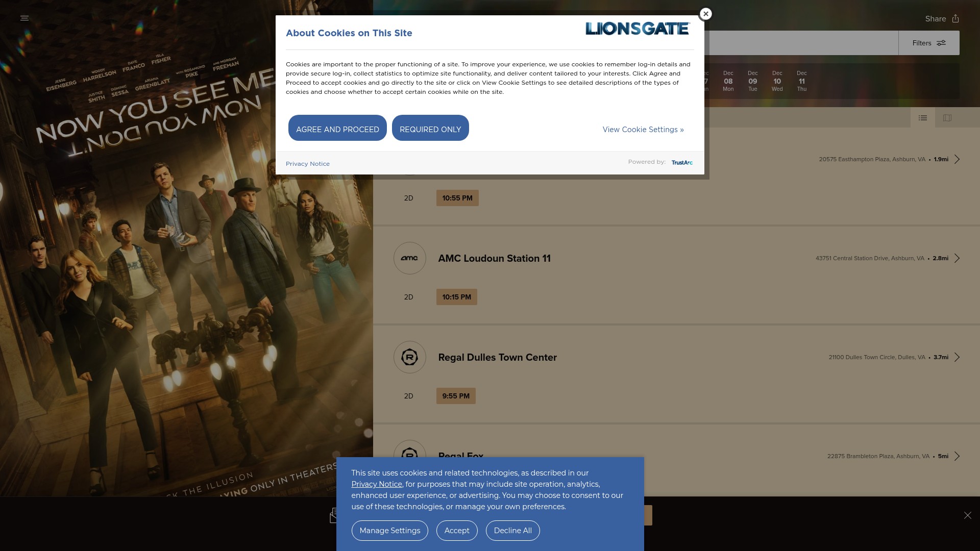
Task: Click 20575 Easthampton Plaza address
Action: (872, 159)
